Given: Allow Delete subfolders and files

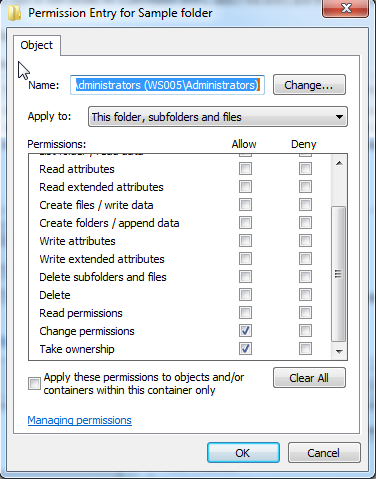Looking at the screenshot, I should 245,277.
